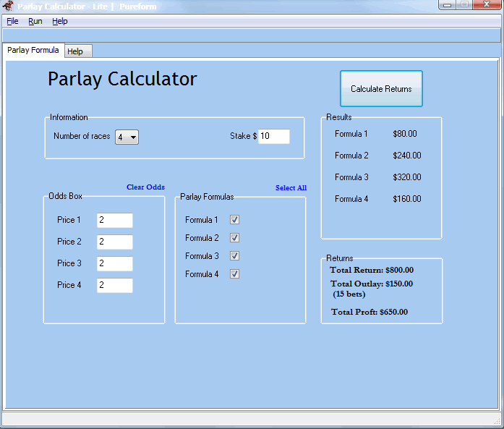504x429 pixels.
Task: Toggle the Formula 3 checkbox
Action: coord(234,256)
